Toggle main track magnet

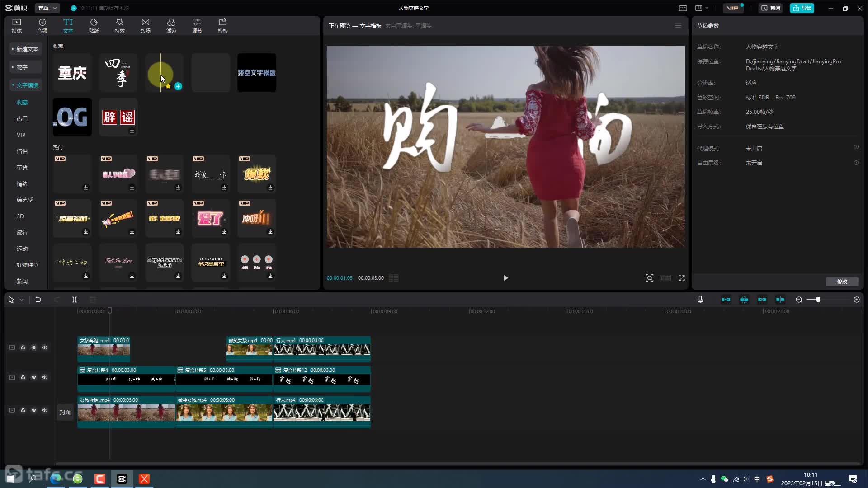(x=726, y=300)
